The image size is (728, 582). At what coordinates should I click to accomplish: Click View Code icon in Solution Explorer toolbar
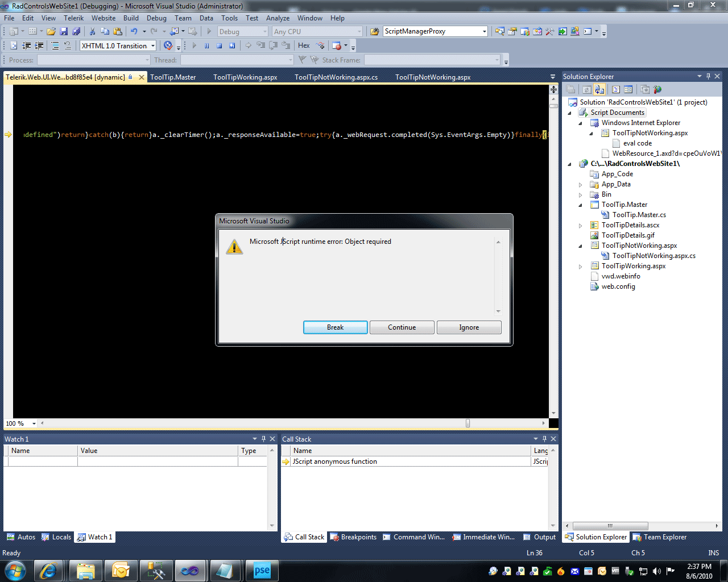coord(616,89)
